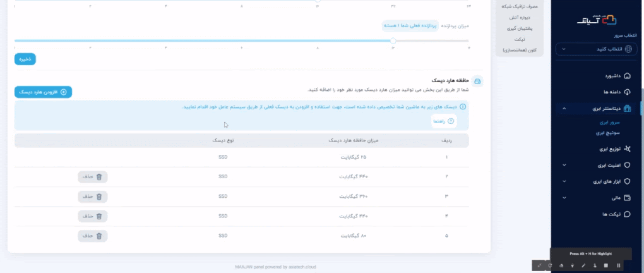Click the افزودن هارد دیسک (Add hard disk) button

(44, 92)
